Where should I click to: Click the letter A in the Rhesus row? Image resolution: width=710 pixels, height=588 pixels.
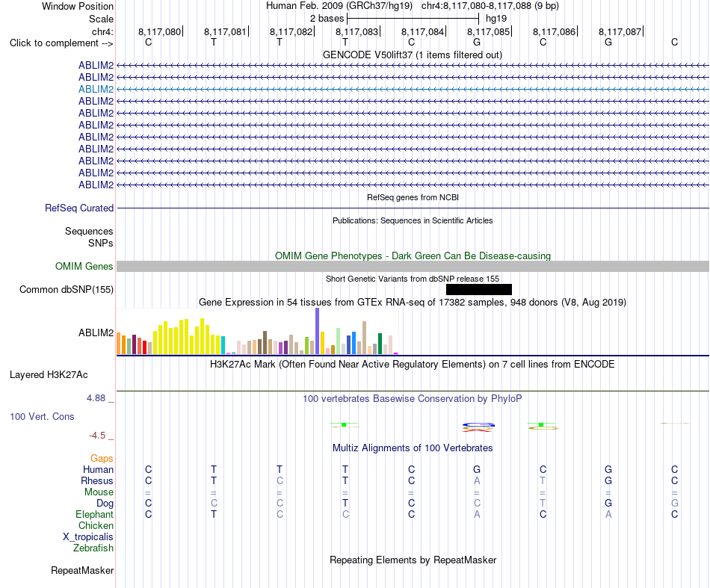(477, 480)
